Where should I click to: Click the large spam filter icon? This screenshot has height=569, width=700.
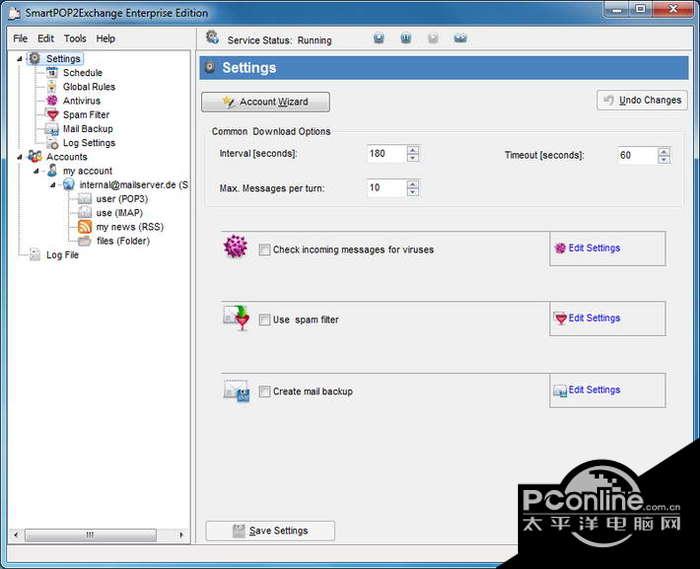(x=237, y=317)
